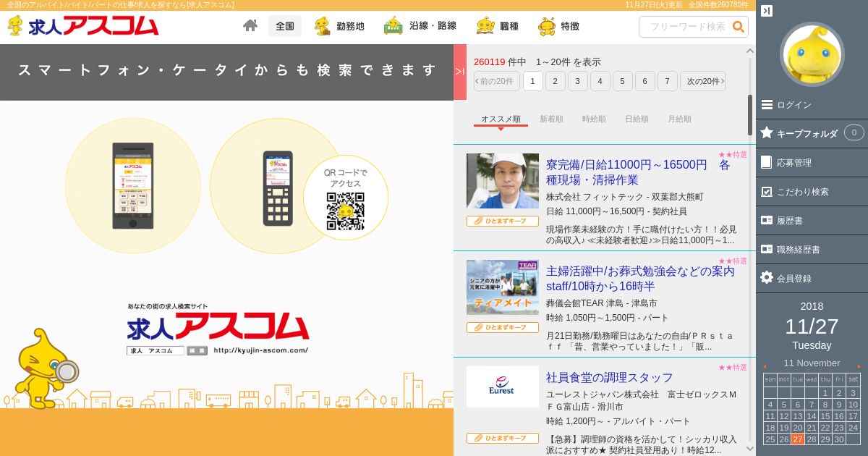Screen dimensions: 868x456
Task: Click the document icon beside 応募管理
Action: [767, 162]
